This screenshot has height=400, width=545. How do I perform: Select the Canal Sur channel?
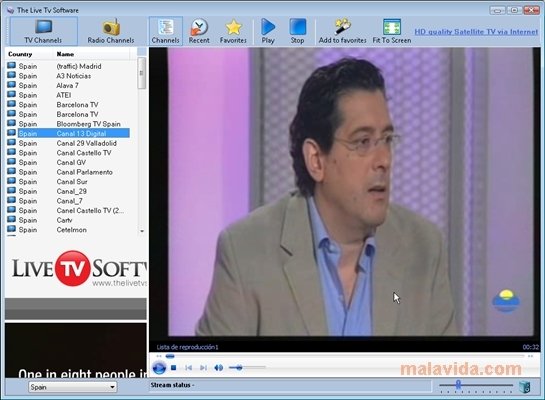74,181
